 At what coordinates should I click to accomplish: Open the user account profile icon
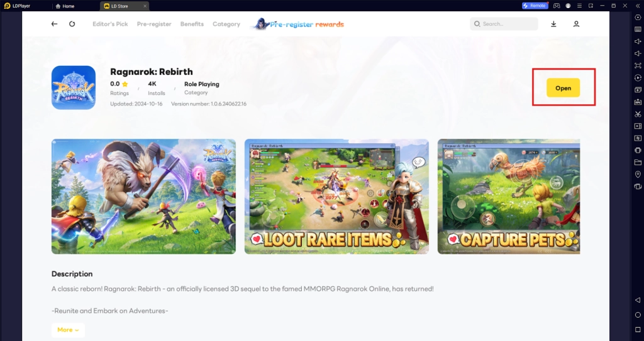tap(576, 24)
